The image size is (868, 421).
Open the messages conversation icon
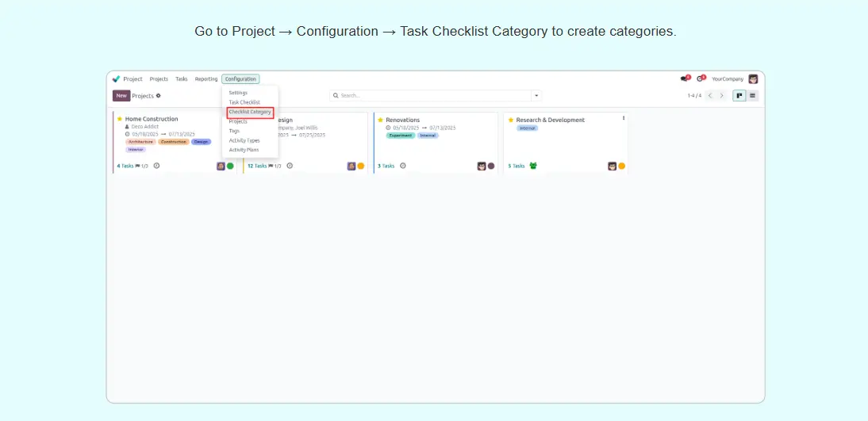(x=684, y=79)
